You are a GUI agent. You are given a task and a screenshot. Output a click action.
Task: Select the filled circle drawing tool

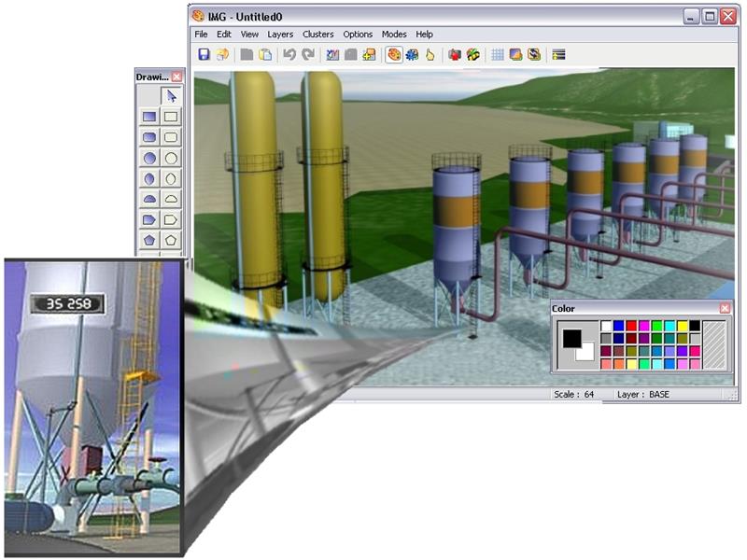click(x=149, y=158)
